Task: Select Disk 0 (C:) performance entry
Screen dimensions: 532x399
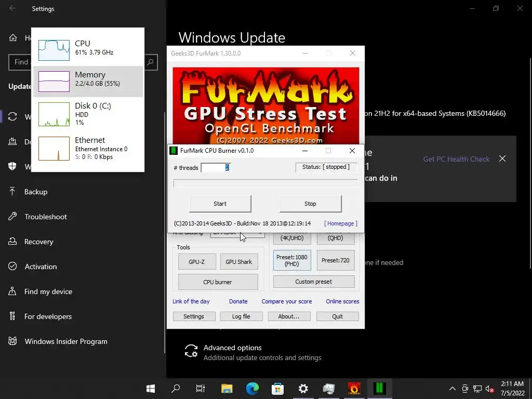Action: pyautogui.click(x=88, y=114)
